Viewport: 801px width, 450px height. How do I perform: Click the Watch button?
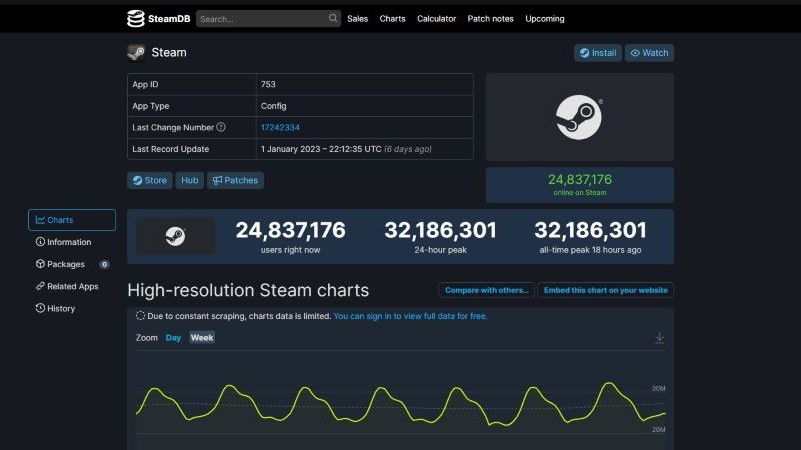[x=649, y=53]
